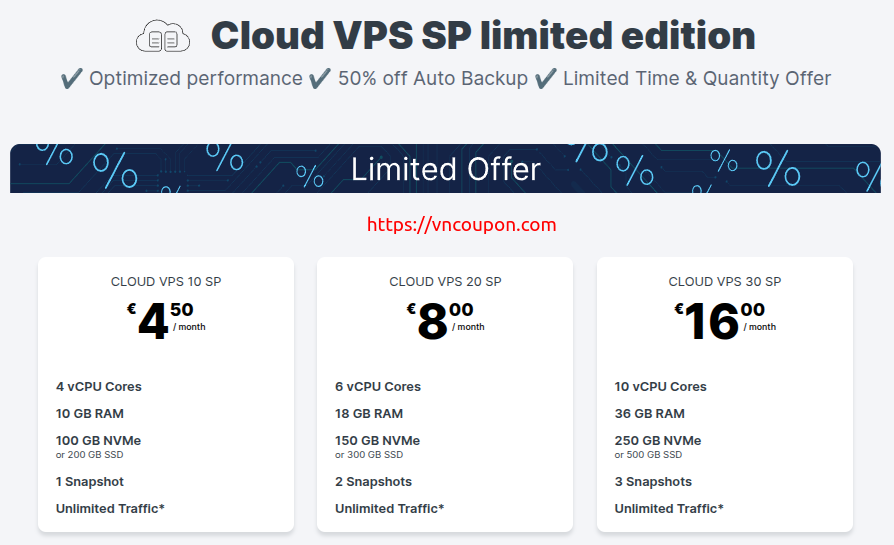
Task: Click the checkmark before 50% off Auto Backup
Action: tap(320, 78)
